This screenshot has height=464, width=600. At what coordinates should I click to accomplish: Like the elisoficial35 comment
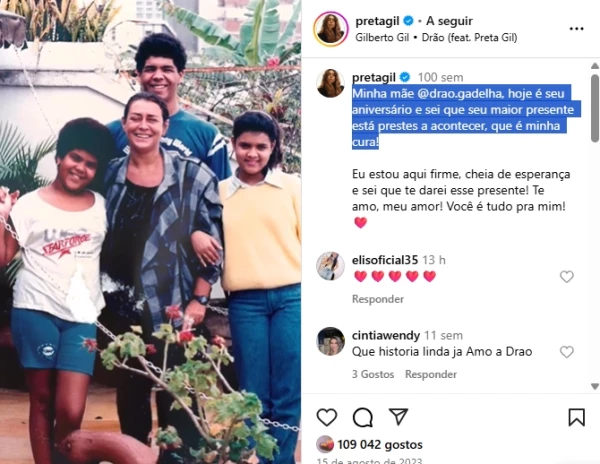[x=567, y=276]
